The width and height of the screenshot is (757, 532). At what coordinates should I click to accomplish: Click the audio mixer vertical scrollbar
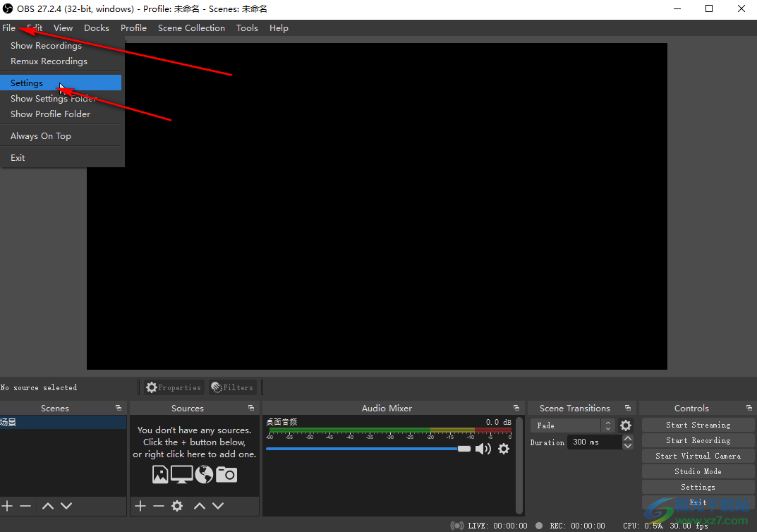[519, 466]
